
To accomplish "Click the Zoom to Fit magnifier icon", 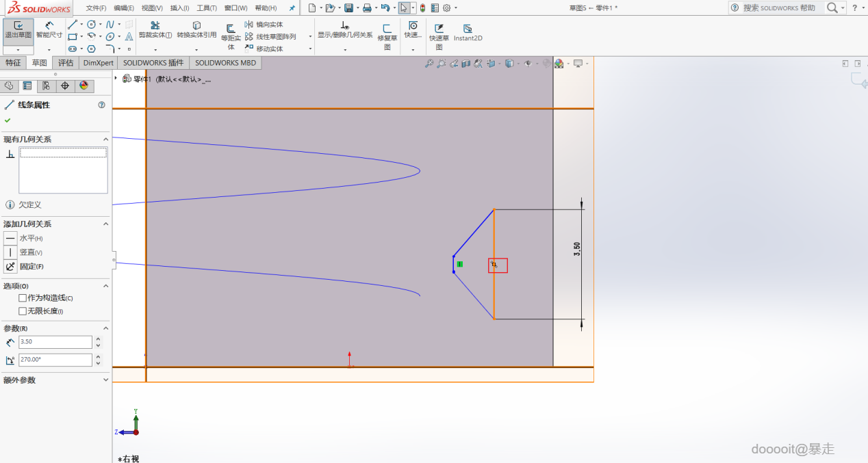I will click(x=429, y=64).
